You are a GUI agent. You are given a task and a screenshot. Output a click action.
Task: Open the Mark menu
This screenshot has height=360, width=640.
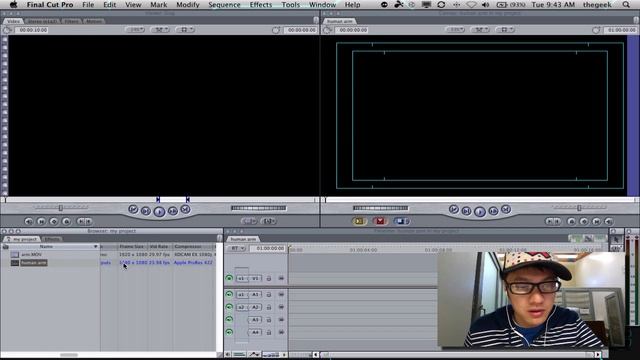click(x=158, y=5)
